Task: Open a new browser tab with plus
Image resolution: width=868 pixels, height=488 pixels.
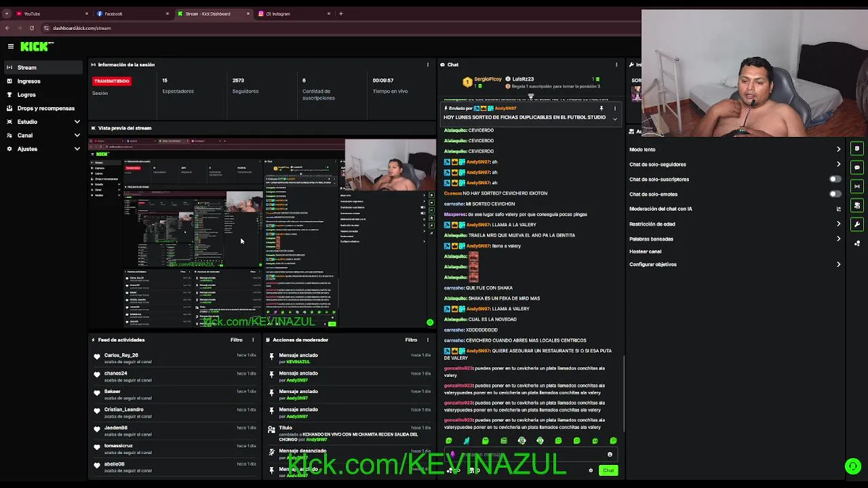Action: coord(341,14)
